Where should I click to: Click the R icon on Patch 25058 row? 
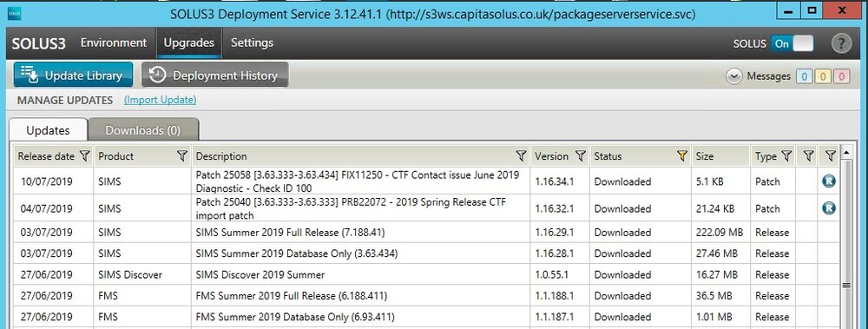tap(829, 181)
